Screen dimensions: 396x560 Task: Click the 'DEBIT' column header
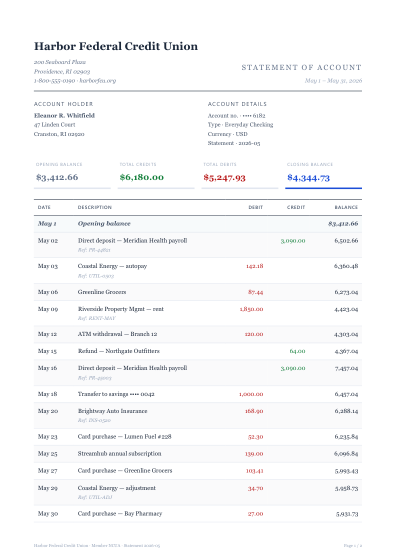click(x=256, y=207)
